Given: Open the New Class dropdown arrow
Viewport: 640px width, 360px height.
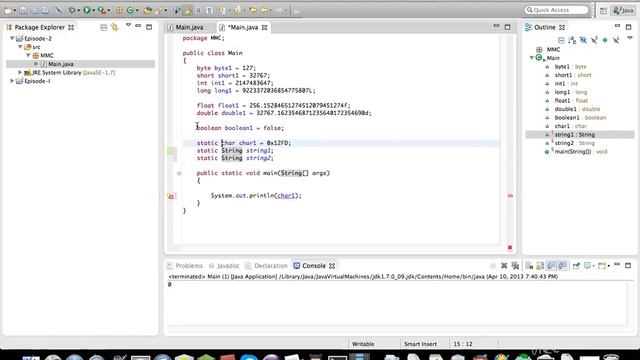Looking at the screenshot, I should point(137,10).
